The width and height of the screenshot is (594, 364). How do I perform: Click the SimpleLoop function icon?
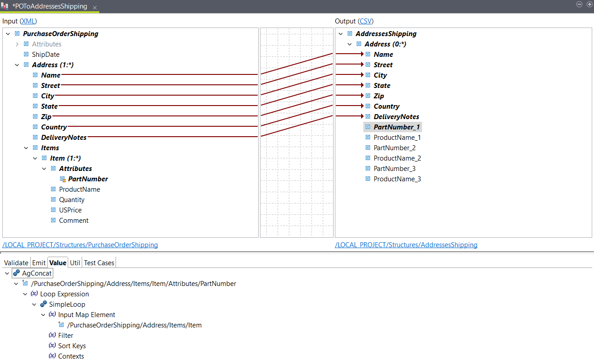click(x=43, y=304)
